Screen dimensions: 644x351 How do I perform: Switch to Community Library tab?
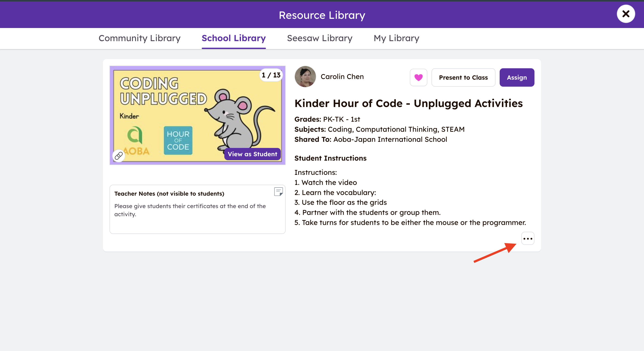(x=140, y=38)
